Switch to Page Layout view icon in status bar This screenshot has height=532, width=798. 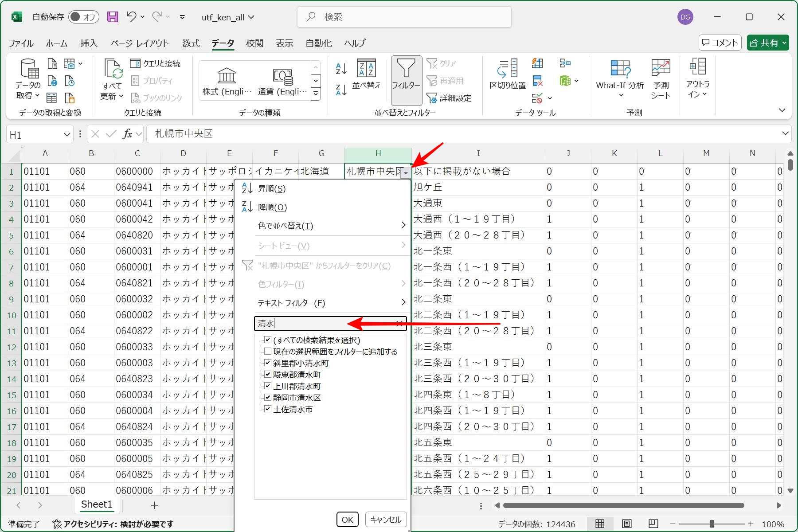tap(626, 524)
